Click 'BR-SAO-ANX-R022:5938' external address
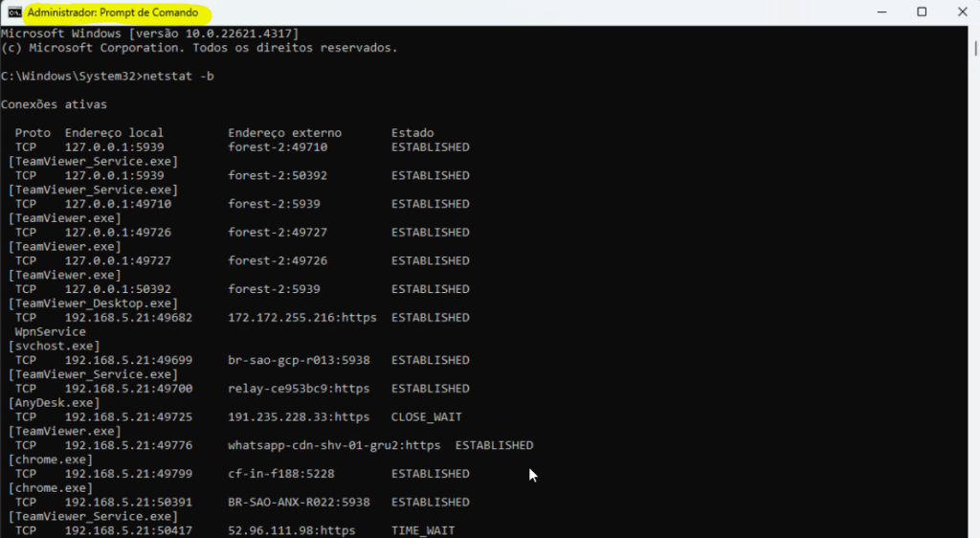980x538 pixels. [x=299, y=503]
